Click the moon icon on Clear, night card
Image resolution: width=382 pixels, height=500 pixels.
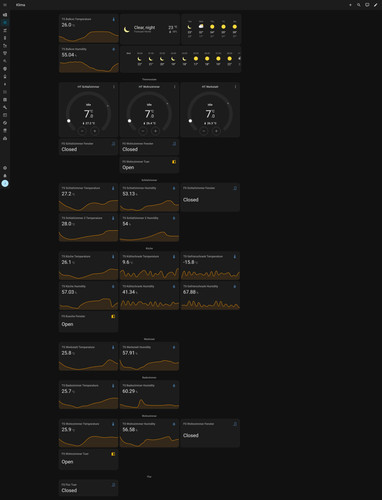click(127, 29)
